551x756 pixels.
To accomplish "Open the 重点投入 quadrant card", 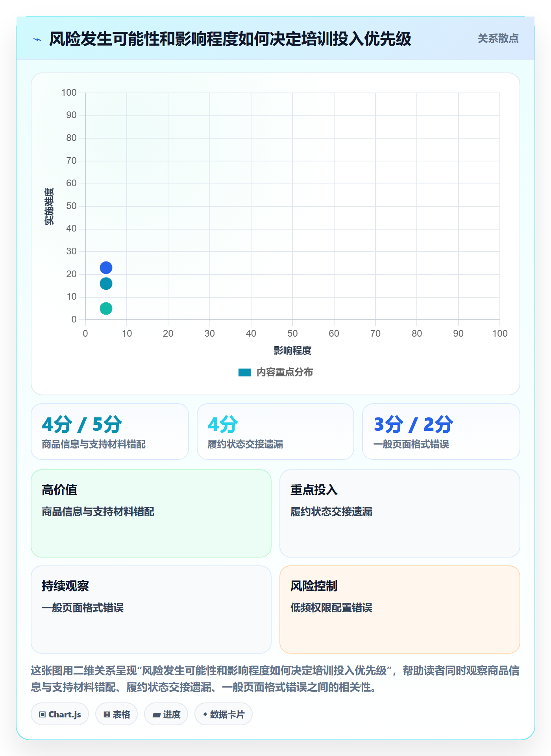I will tap(400, 513).
